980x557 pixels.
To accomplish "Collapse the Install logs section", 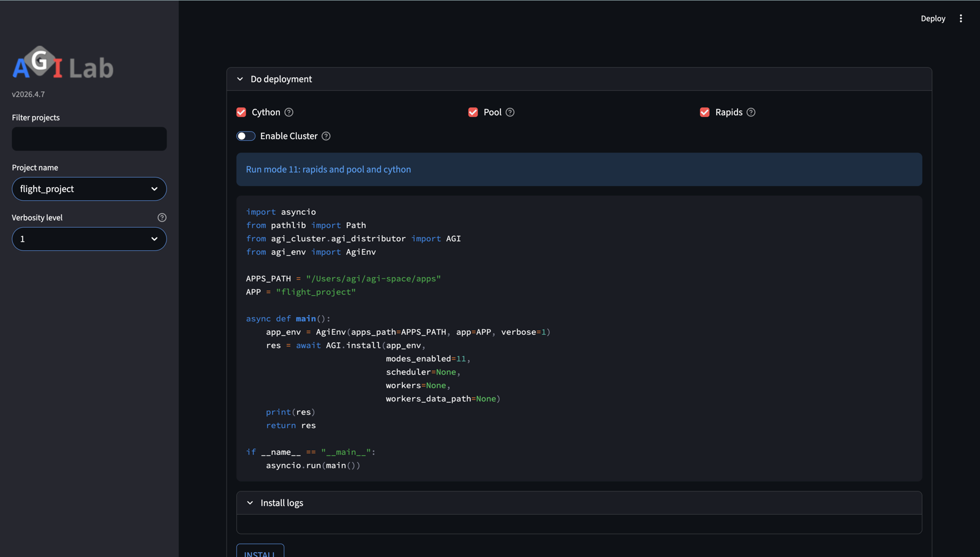I will point(250,502).
